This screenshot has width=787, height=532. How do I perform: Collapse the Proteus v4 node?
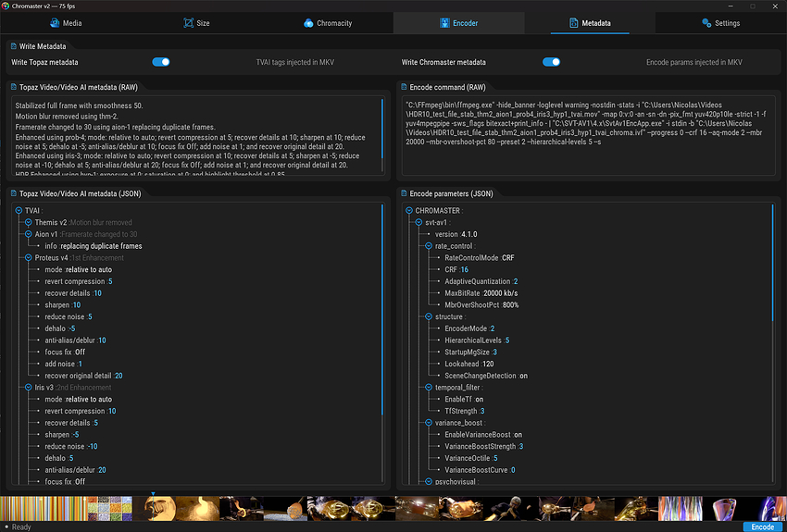tap(29, 258)
